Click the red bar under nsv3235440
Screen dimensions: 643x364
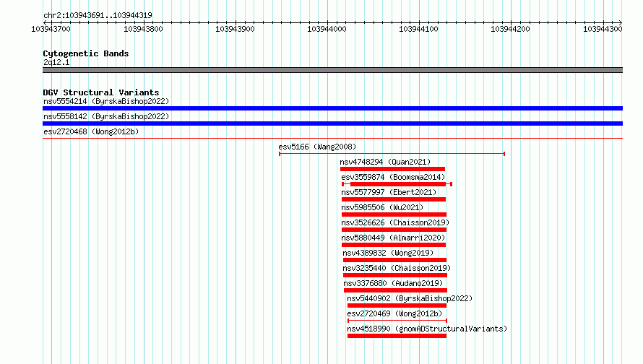click(395, 275)
